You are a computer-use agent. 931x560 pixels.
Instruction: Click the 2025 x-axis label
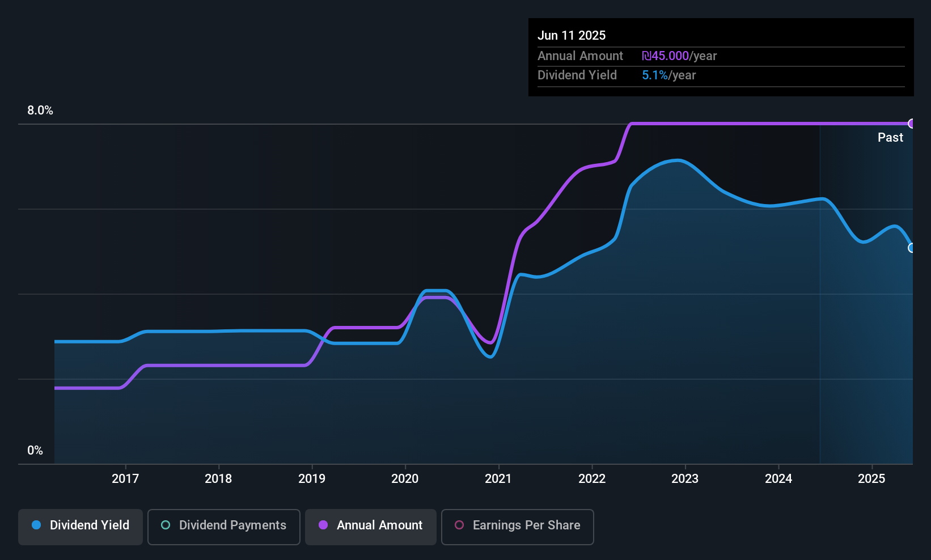(871, 479)
